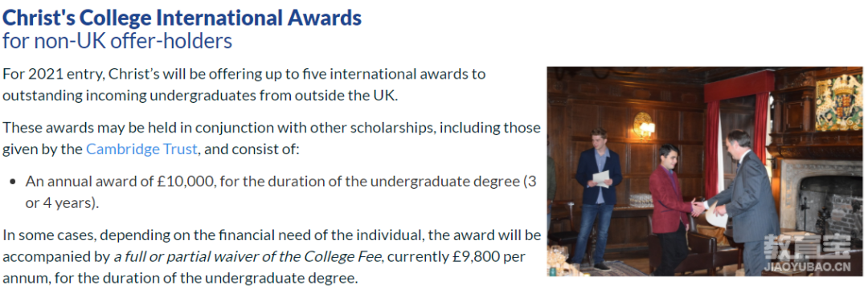Image resolution: width=868 pixels, height=290 pixels.
Task: Click the JIAOYUBAO.CN watermark logo
Action: coord(806,255)
